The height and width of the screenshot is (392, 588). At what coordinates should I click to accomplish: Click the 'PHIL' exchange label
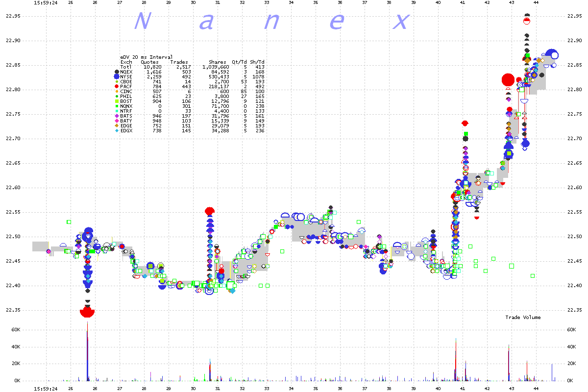coord(126,97)
